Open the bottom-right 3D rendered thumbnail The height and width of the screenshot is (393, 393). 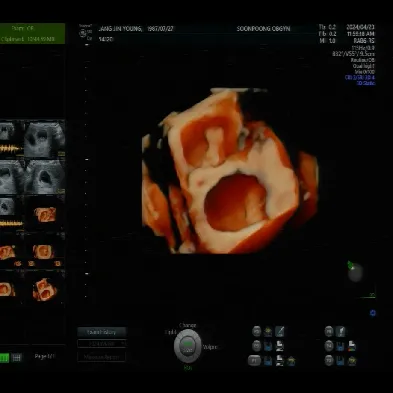pyautogui.click(x=45, y=288)
